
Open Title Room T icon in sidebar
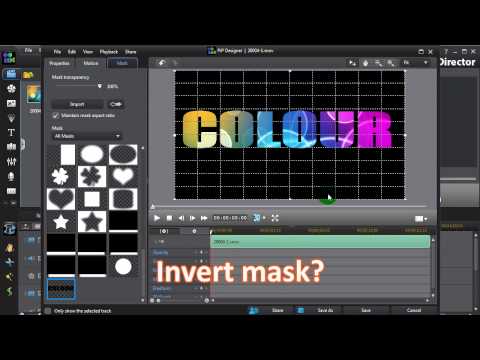[x=11, y=133]
